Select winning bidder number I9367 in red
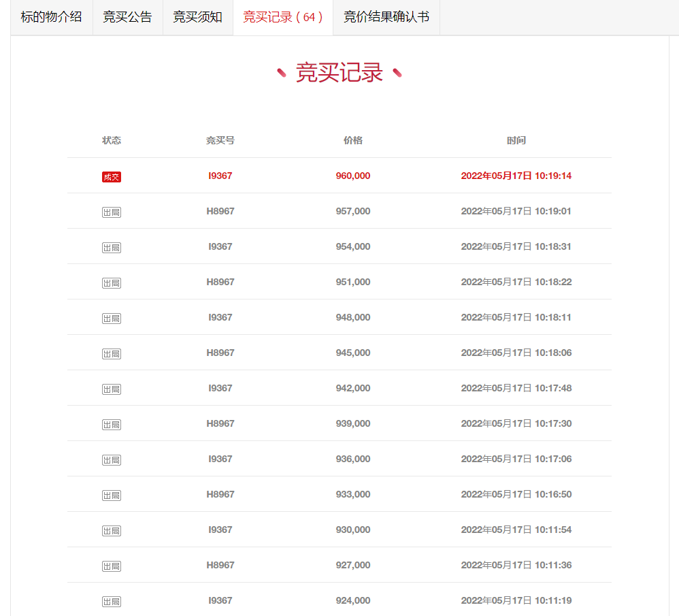 pos(220,176)
